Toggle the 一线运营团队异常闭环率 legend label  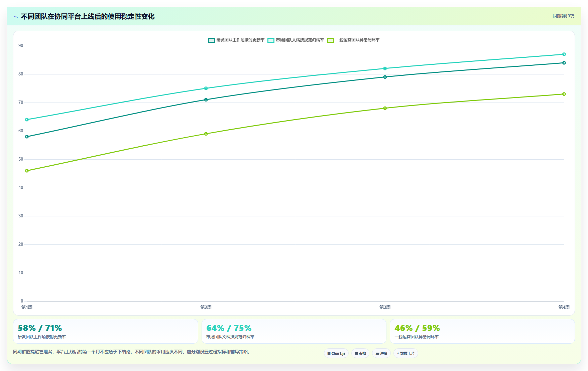click(x=357, y=40)
